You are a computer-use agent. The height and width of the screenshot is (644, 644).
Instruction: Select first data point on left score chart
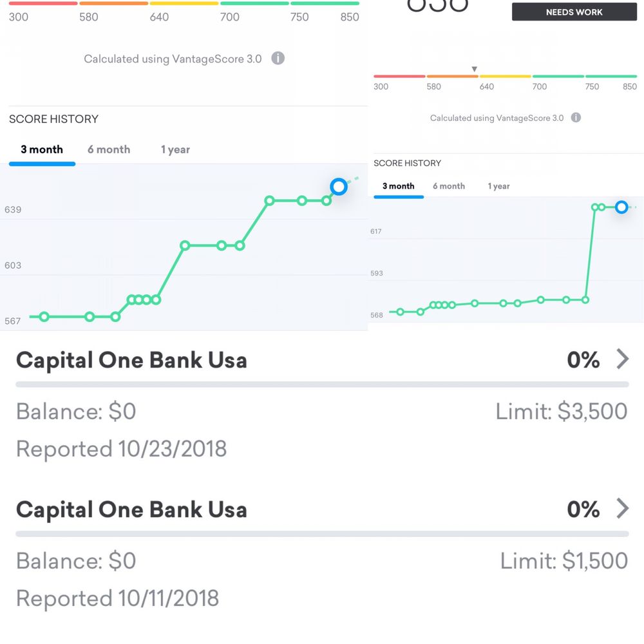coord(44,317)
